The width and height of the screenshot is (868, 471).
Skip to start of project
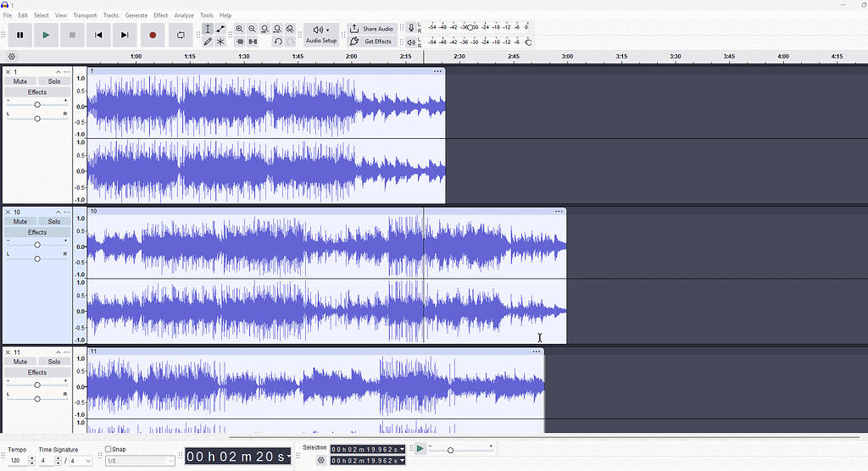(98, 35)
